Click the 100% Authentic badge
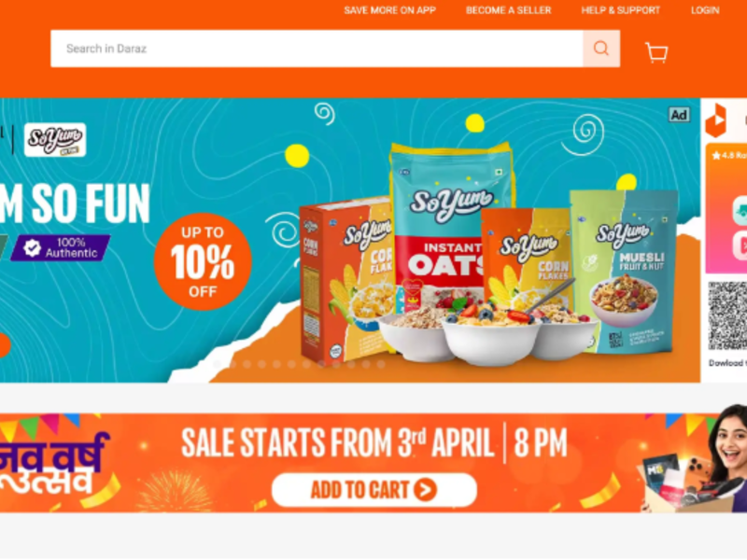This screenshot has height=560, width=747. [61, 247]
